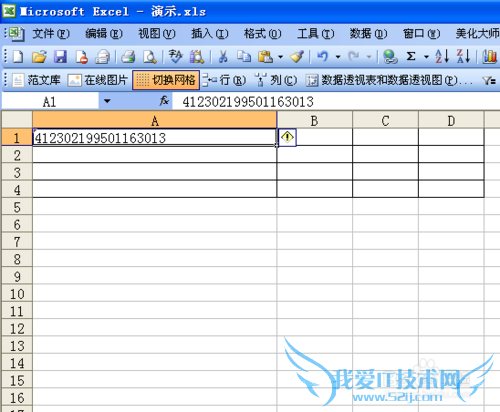The width and height of the screenshot is (500, 412).
Task: Expand the Paste options dropdown arrow
Action: point(280,57)
